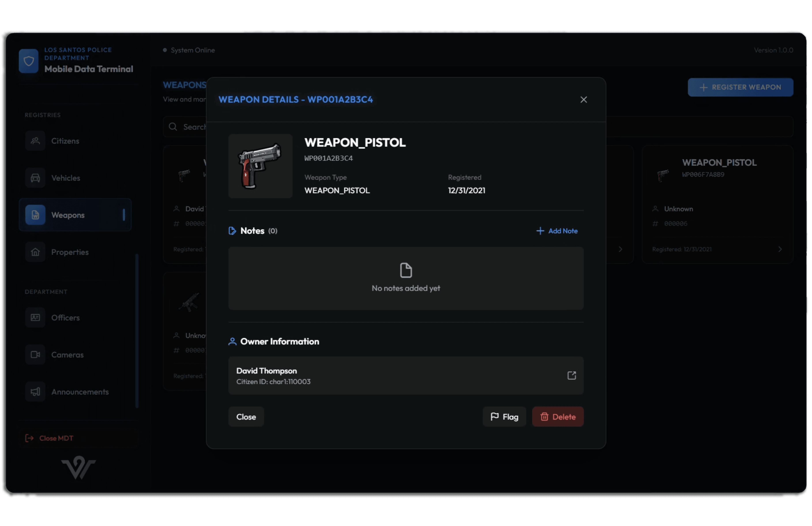Open weapon card WP006F7A8B9
This screenshot has height=526, width=812.
[x=717, y=204]
